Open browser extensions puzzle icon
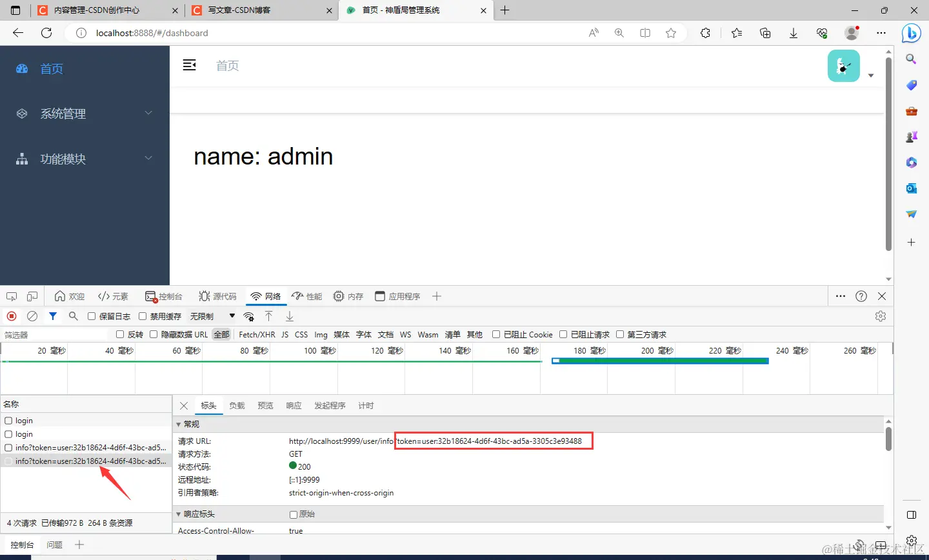This screenshot has height=560, width=929. pyautogui.click(x=705, y=33)
